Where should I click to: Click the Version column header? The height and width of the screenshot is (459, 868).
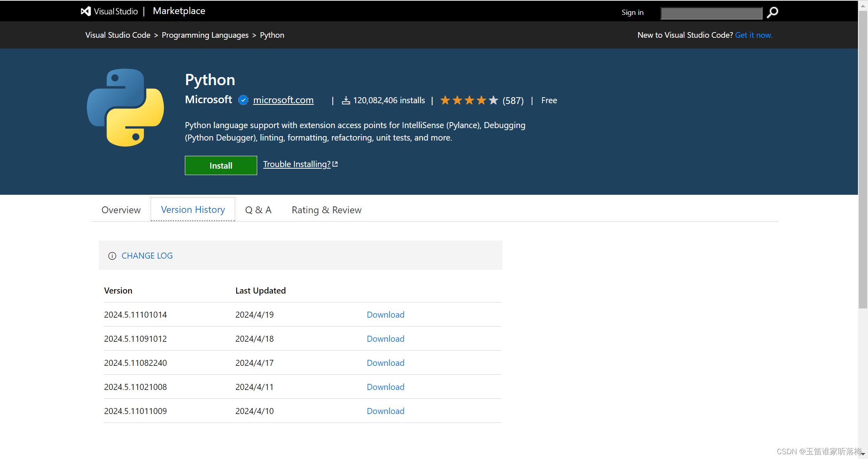118,290
